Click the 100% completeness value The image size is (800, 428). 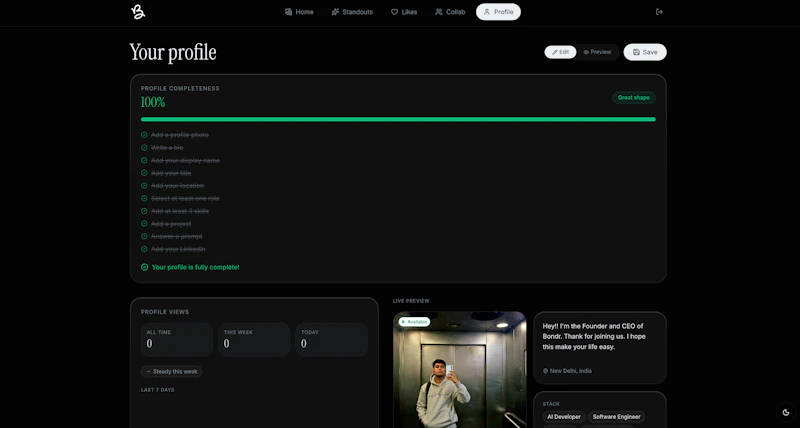tap(153, 103)
